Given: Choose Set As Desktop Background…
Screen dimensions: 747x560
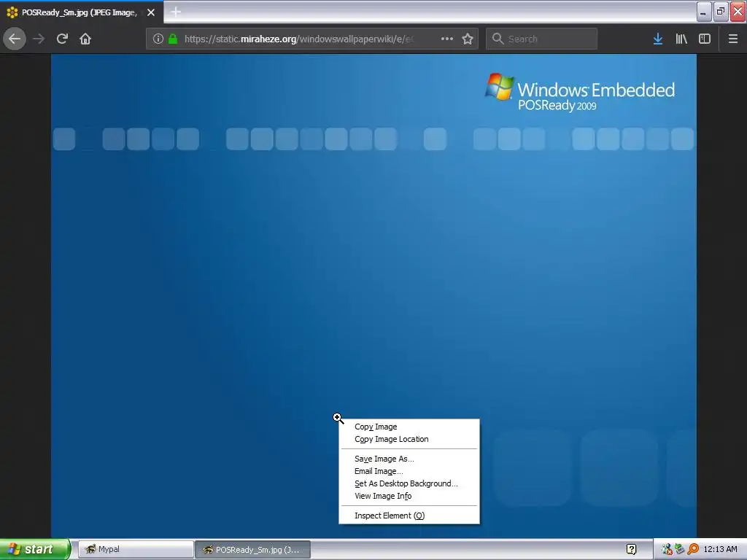Looking at the screenshot, I should click(409, 484).
